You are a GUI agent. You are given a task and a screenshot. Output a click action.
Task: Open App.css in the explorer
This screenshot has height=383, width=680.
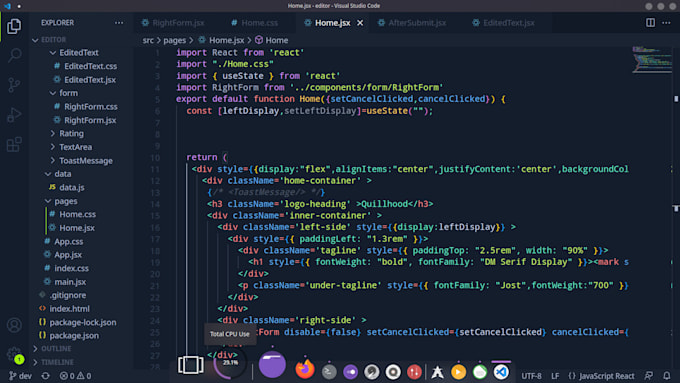coord(69,242)
